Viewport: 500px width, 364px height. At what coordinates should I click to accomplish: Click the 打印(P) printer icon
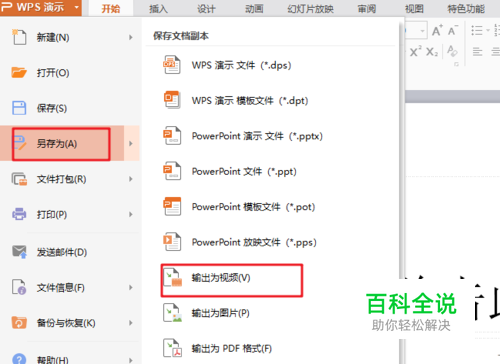(x=19, y=214)
